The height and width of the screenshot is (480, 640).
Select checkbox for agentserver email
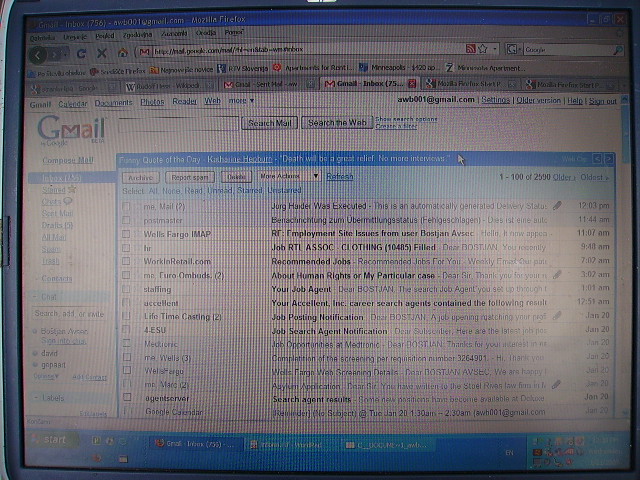(127, 397)
